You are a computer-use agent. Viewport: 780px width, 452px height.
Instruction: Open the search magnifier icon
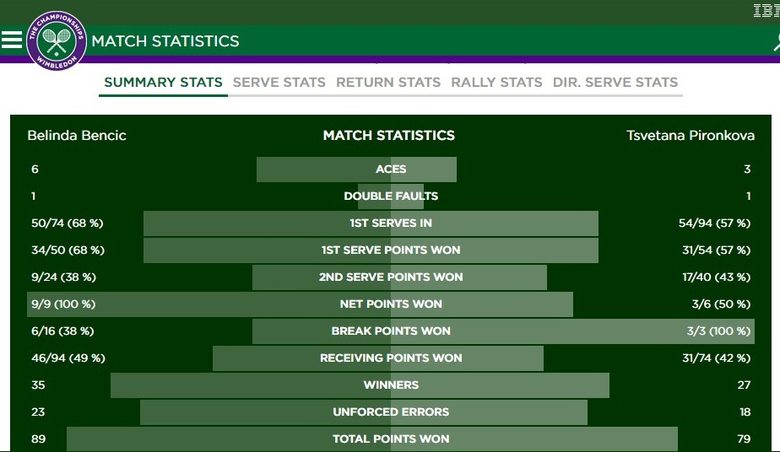pyautogui.click(x=777, y=42)
